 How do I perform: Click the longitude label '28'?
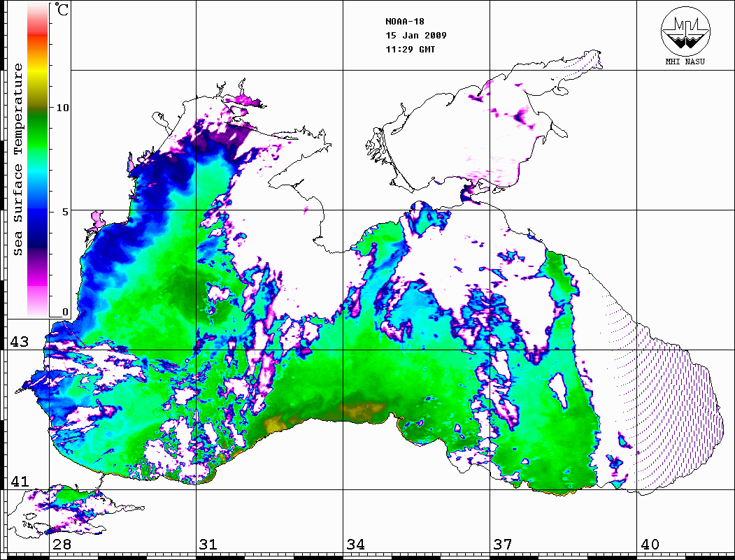(x=62, y=545)
